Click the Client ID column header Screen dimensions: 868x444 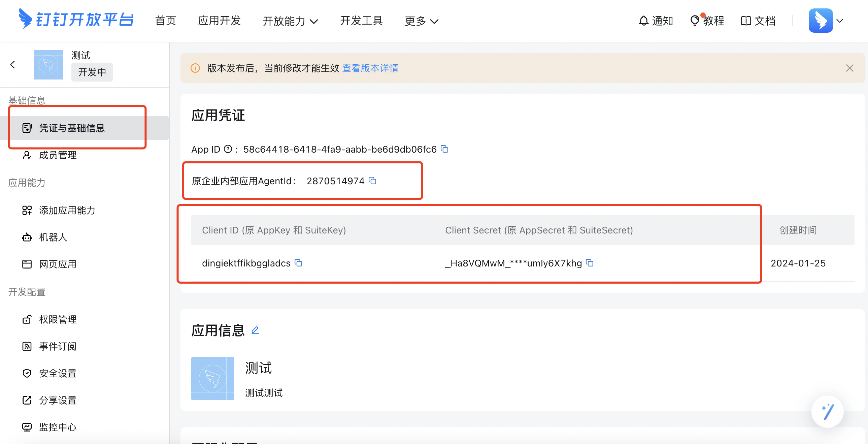pos(274,230)
